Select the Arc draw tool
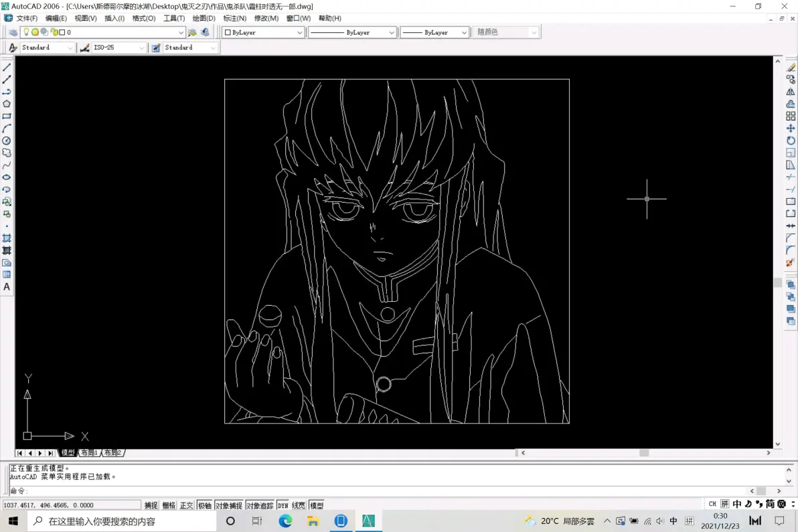The image size is (798, 532). tap(7, 128)
